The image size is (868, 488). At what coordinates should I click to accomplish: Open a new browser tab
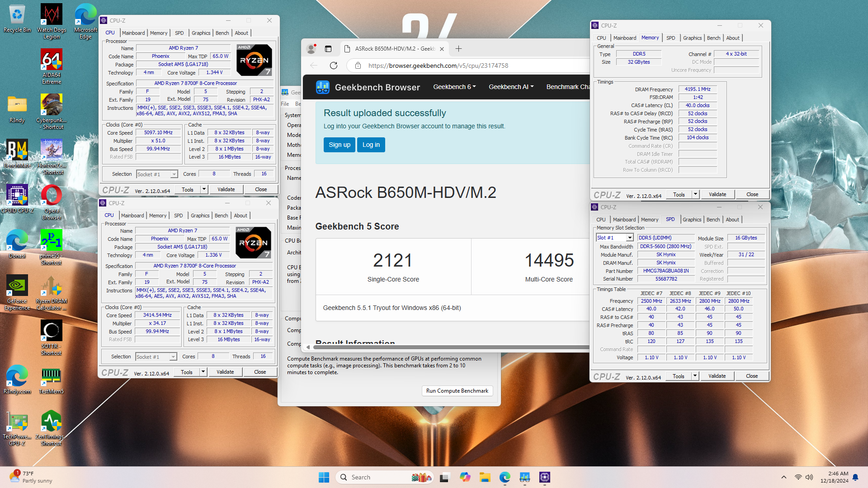458,49
